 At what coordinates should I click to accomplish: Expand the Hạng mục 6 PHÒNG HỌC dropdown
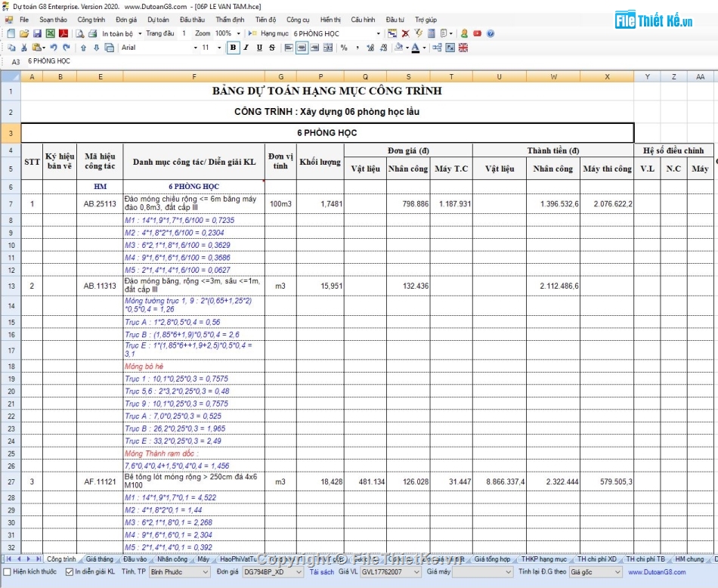378,33
